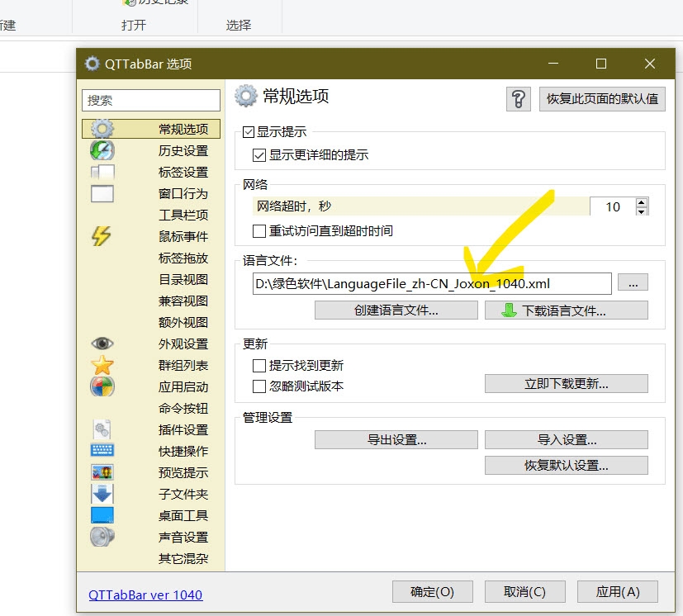This screenshot has height=616, width=683.
Task: Select the lightning bolt icon near 鼠标事件
Action: pos(101,236)
